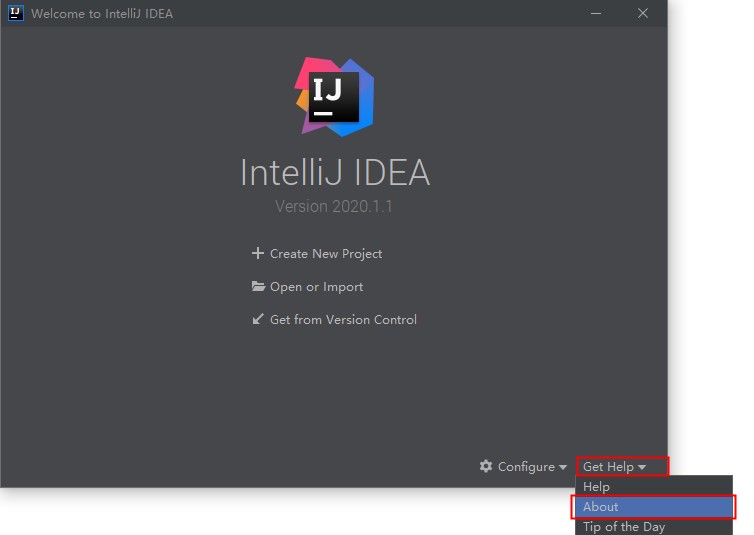Click the Version 2020.1.1 text

click(334, 207)
